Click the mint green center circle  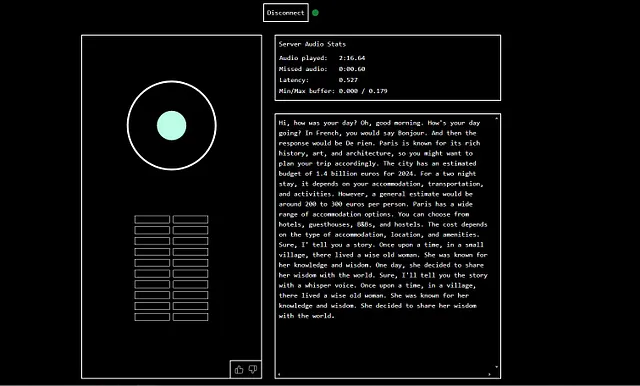pos(171,126)
